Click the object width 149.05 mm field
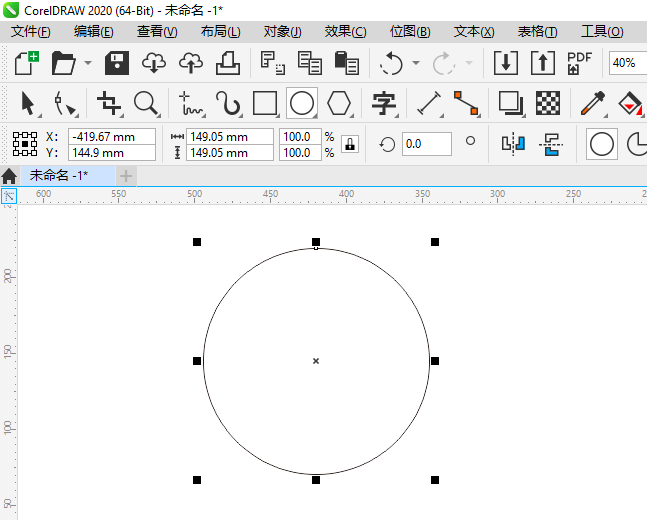Viewport: 647px width, 520px height. coord(230,137)
